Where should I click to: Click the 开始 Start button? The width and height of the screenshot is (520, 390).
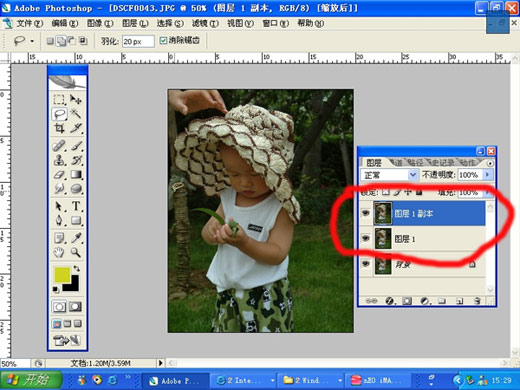click(31, 380)
